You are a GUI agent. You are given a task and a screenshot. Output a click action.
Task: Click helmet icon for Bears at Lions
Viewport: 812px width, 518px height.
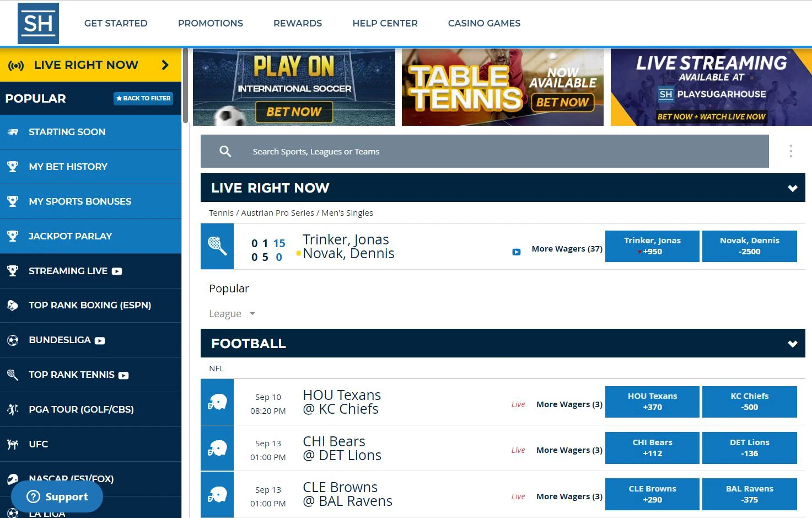pos(217,448)
